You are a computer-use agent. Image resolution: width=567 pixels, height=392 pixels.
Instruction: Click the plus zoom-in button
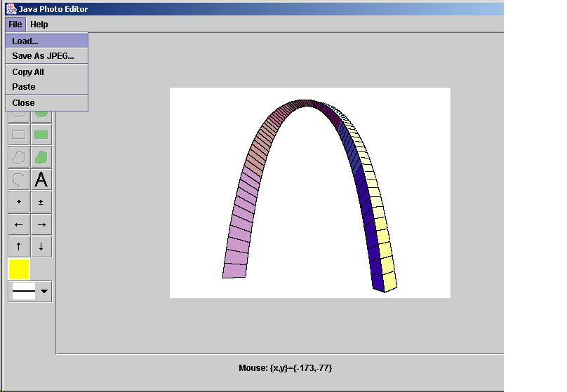click(19, 202)
